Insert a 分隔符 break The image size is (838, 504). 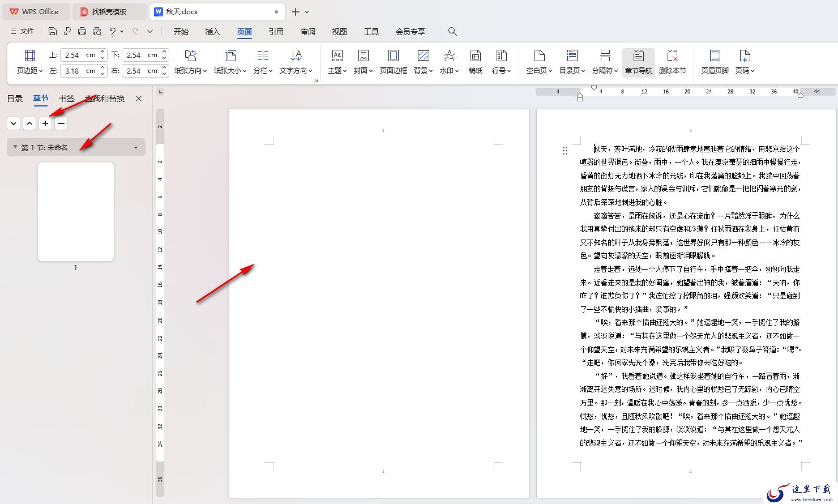click(605, 62)
